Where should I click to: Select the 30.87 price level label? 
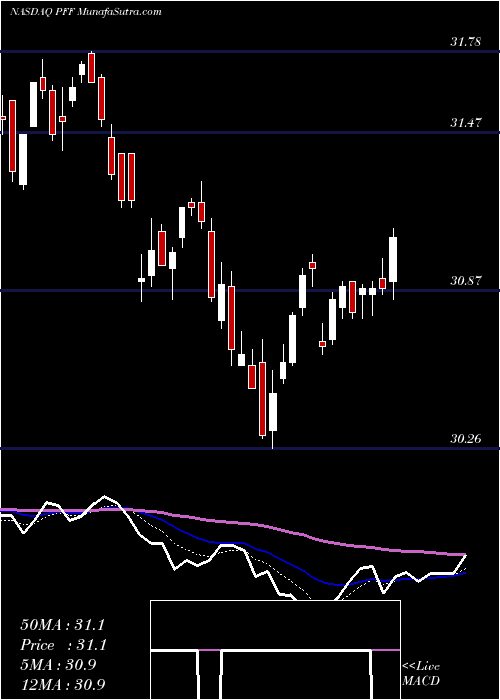[466, 281]
